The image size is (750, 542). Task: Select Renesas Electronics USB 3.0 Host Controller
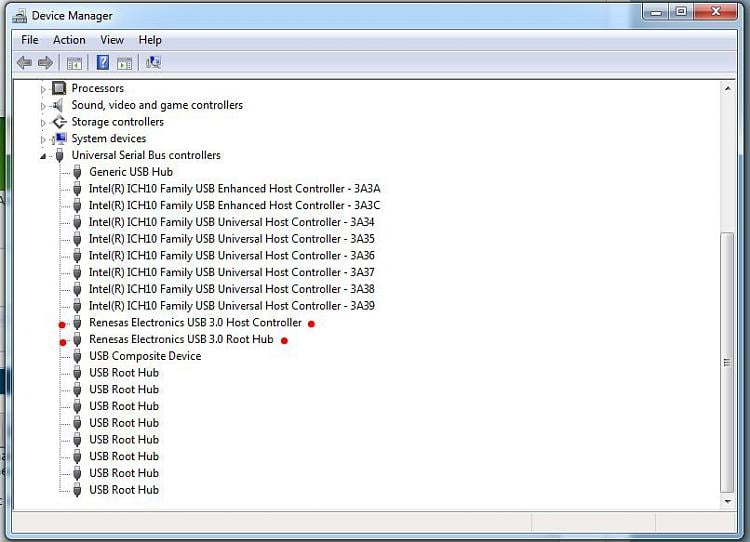(195, 322)
